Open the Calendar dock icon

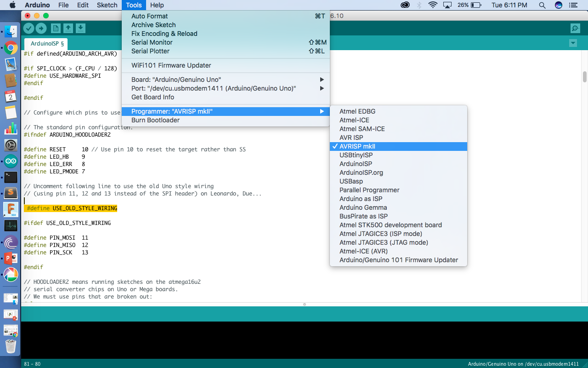[x=11, y=96]
